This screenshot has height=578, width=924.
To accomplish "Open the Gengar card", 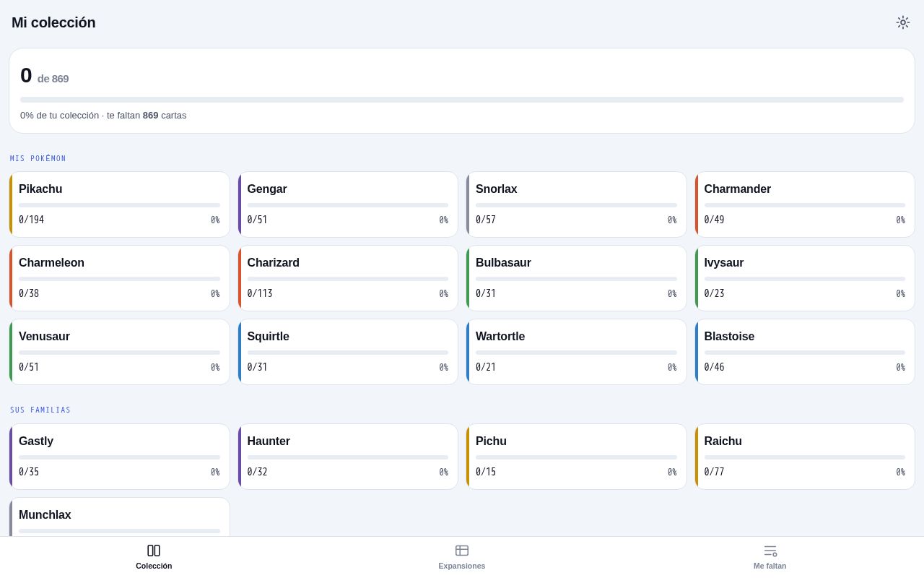I will tap(348, 204).
